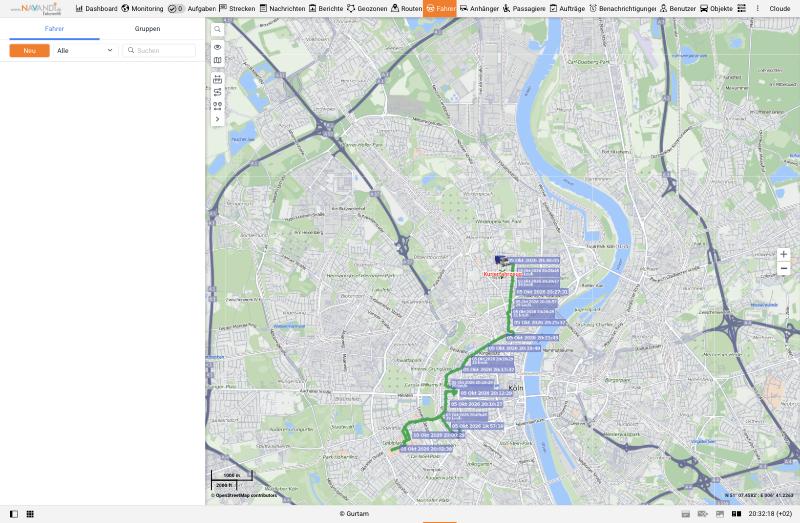This screenshot has height=523, width=800.
Task: Go to the Passagiere tab
Action: (524, 9)
